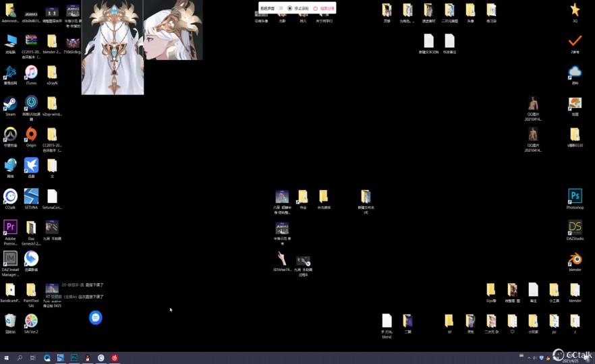The width and height of the screenshot is (595, 364).
Task: Select the Battle.net desktop shortcut
Action: 10,75
